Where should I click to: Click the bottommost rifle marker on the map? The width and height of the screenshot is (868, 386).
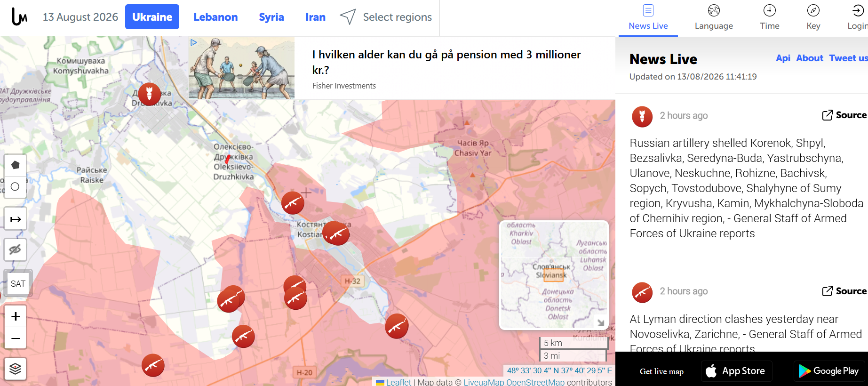tap(153, 365)
